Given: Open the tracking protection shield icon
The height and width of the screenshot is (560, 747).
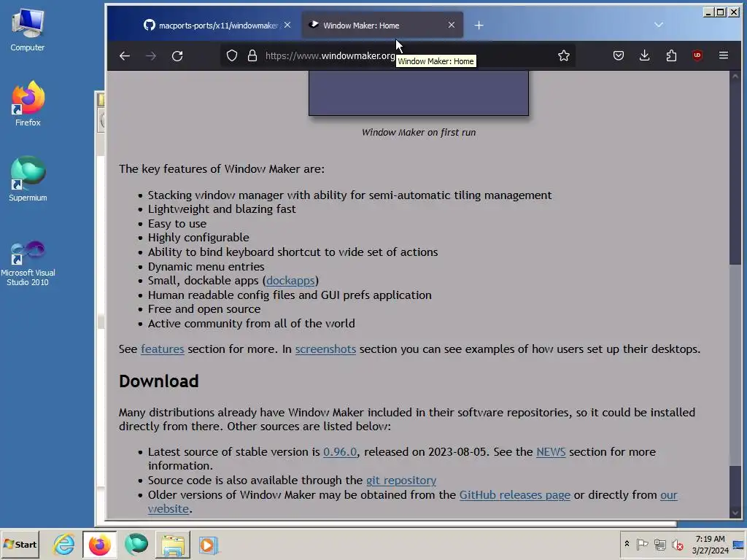Looking at the screenshot, I should [x=232, y=55].
